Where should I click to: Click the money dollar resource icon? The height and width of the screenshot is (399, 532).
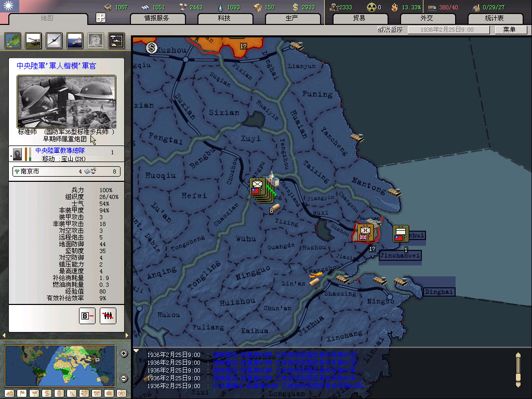[x=295, y=7]
